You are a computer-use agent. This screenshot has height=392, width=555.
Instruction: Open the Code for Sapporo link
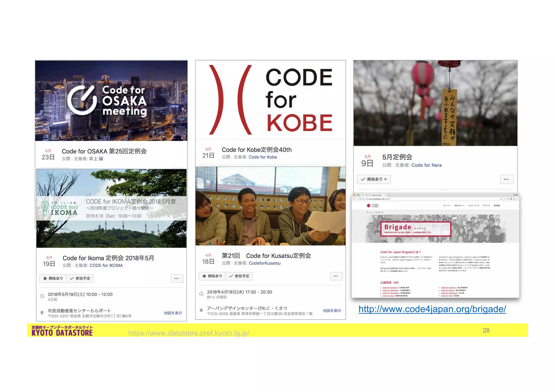(x=390, y=288)
